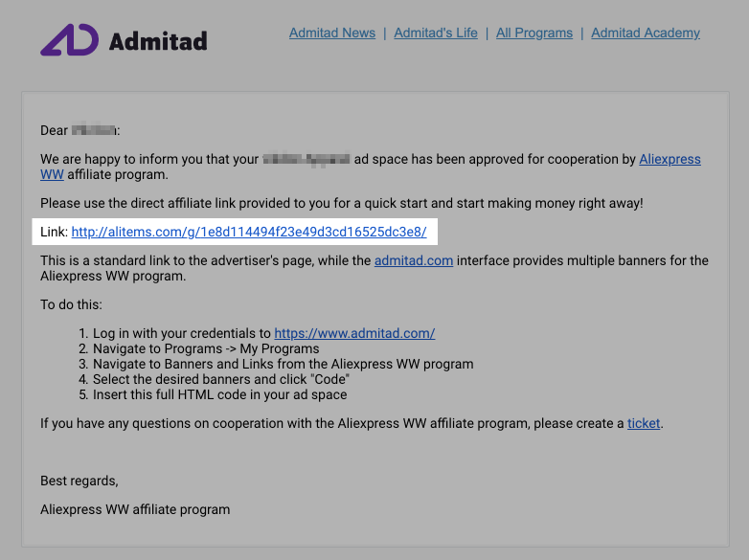
Task: Open the highlighted alitems.com affiliate link
Action: click(249, 232)
